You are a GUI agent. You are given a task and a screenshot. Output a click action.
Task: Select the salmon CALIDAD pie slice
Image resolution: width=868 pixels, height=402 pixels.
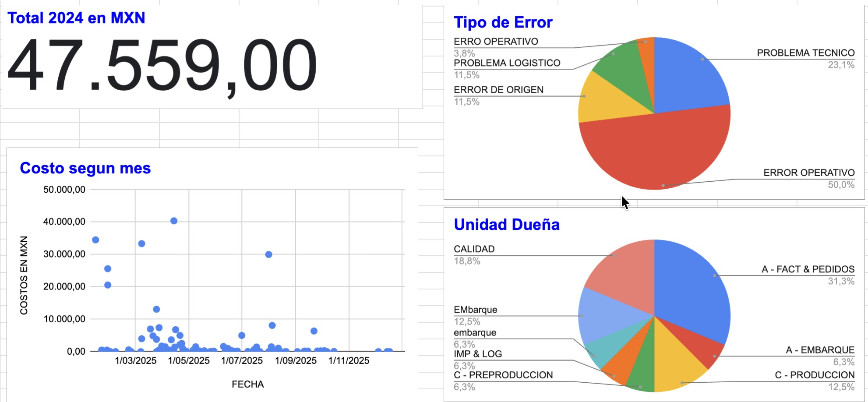(626, 276)
